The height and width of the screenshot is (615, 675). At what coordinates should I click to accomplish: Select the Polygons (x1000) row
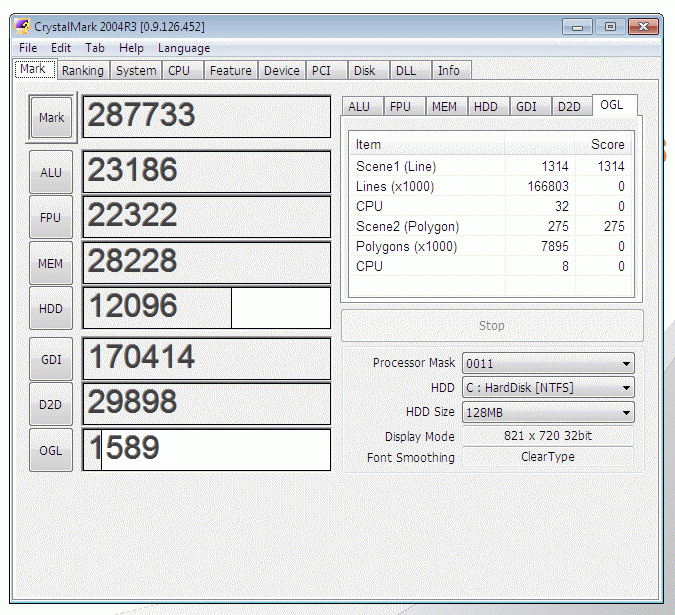pos(490,246)
